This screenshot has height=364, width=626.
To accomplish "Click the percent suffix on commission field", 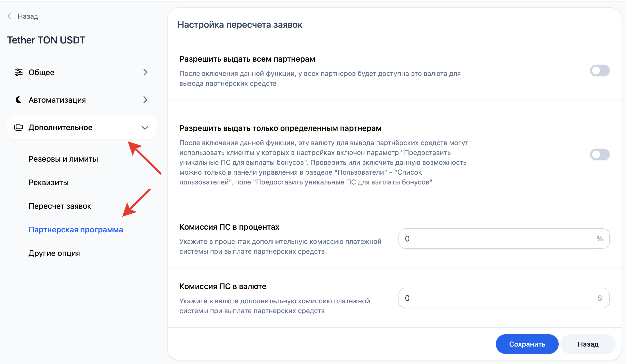I will point(600,238).
